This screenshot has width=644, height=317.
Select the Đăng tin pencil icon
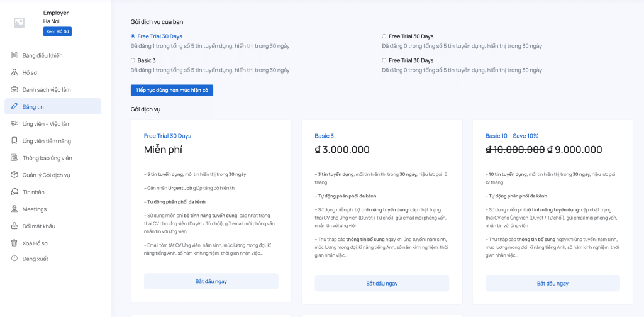pyautogui.click(x=14, y=106)
